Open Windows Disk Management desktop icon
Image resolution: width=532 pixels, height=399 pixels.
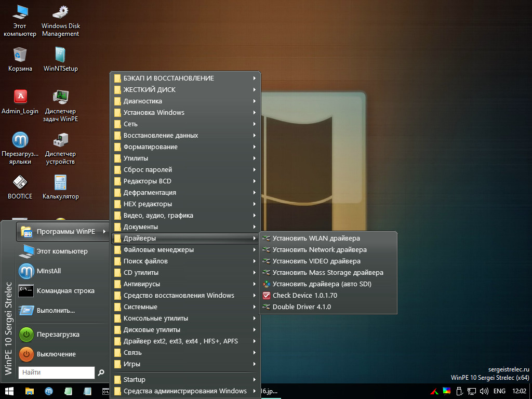[60, 20]
